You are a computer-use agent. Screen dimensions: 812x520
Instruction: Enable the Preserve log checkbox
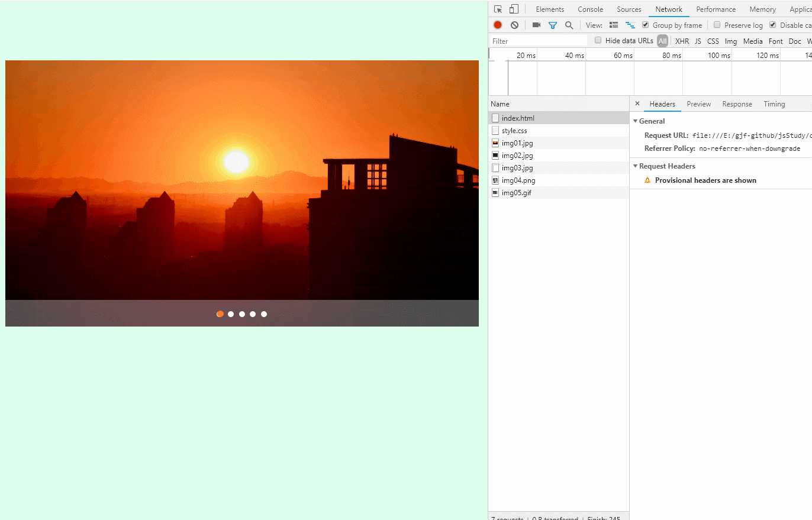pos(717,25)
